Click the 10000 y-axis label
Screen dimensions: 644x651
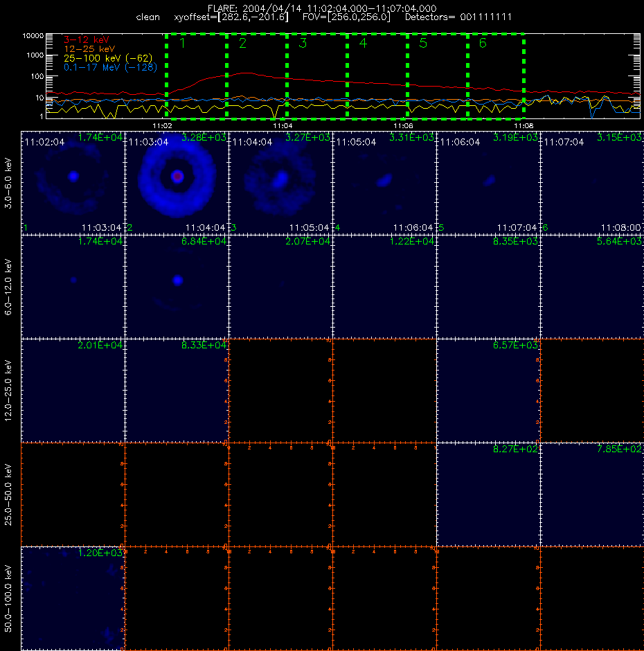click(x=33, y=36)
